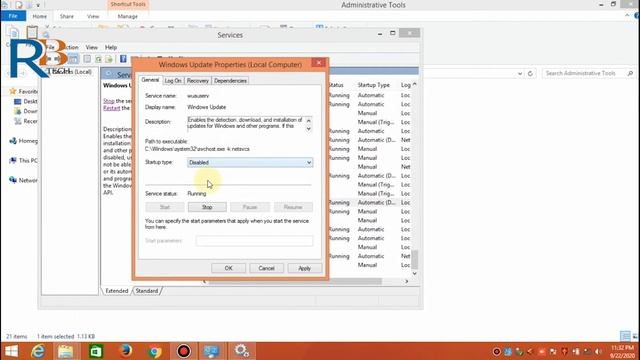Image resolution: width=640 pixels, height=360 pixels.
Task: Select Homegroup in the navigation pane
Action: tap(24, 141)
